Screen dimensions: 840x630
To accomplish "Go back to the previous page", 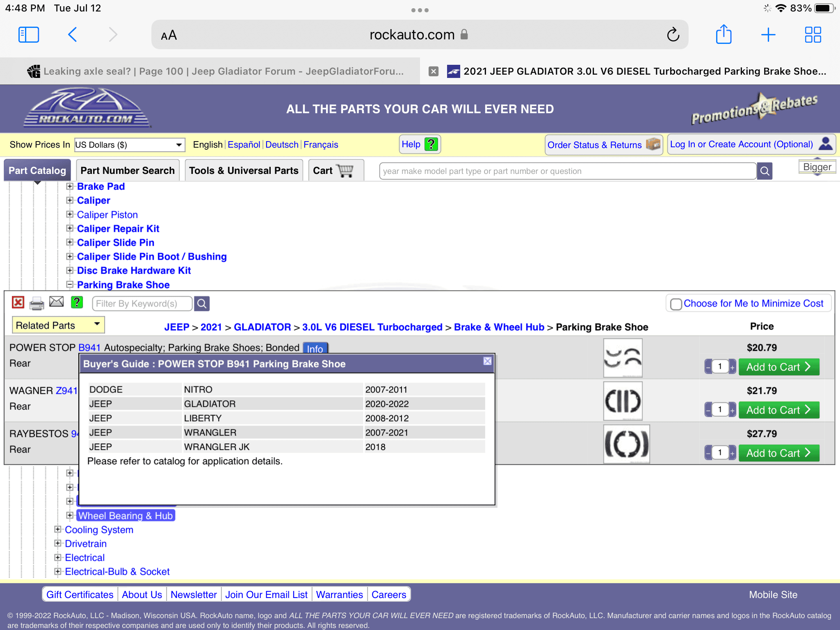I will [72, 35].
